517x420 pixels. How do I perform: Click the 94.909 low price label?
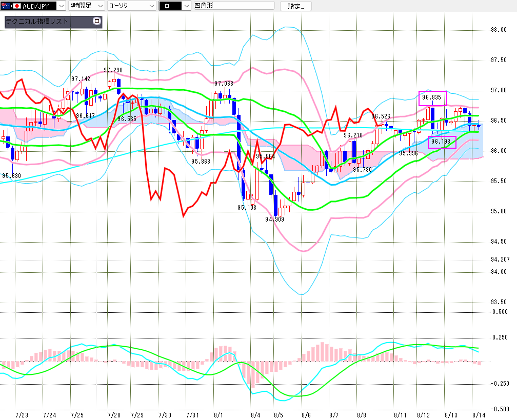point(274,219)
